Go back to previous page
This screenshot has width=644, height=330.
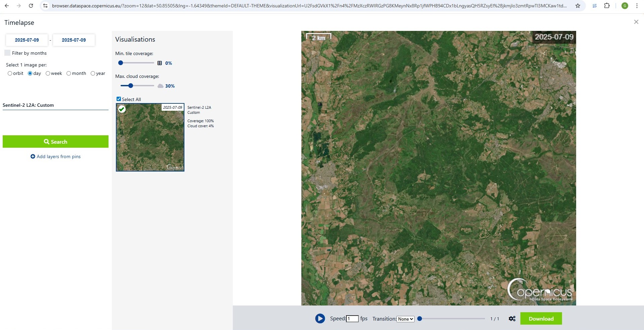[7, 6]
